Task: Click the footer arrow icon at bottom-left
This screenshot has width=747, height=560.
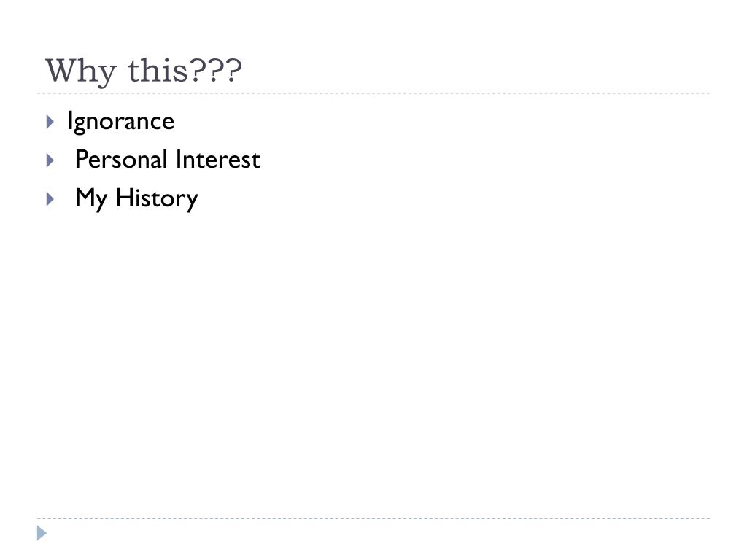Action: (x=42, y=534)
